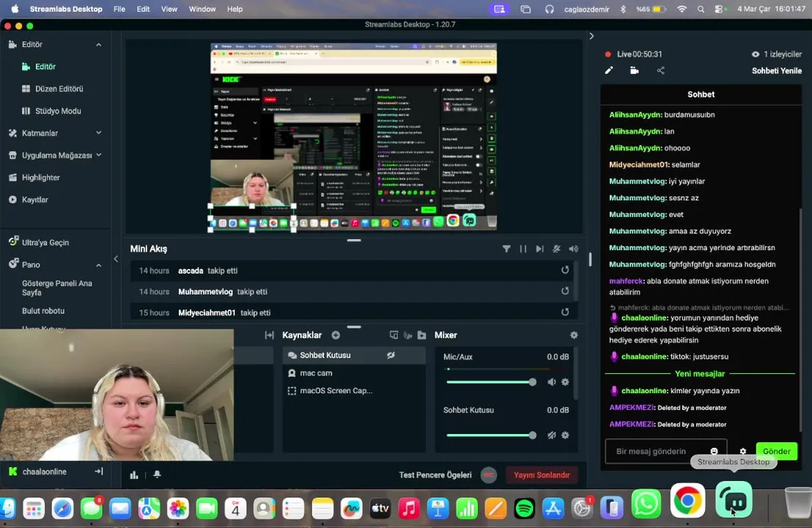Open the notifications bell icon

point(157,474)
